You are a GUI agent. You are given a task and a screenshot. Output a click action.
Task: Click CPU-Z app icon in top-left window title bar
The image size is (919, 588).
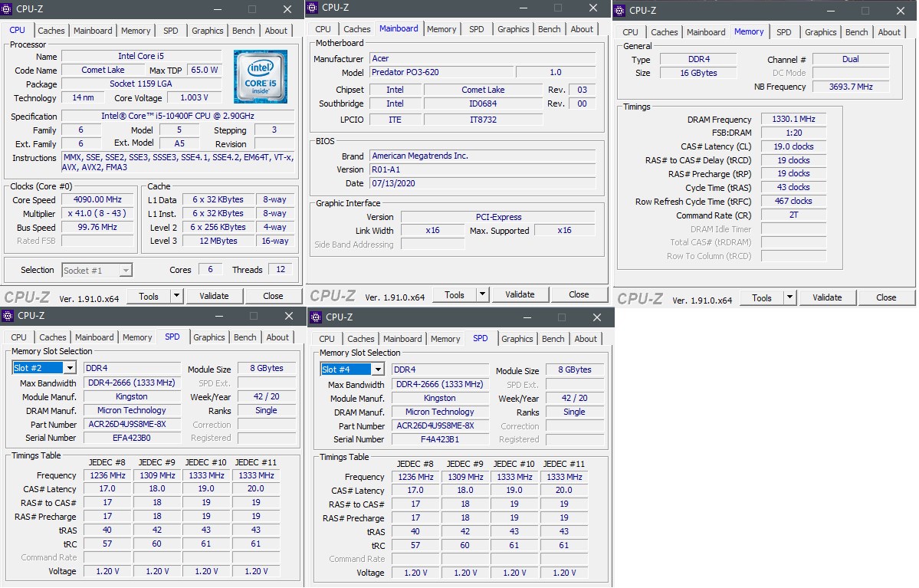7,9
